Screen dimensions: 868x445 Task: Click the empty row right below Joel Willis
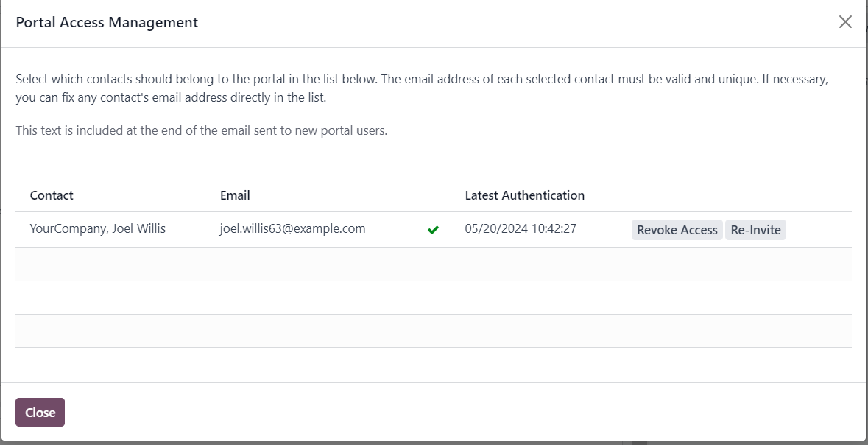click(x=434, y=264)
